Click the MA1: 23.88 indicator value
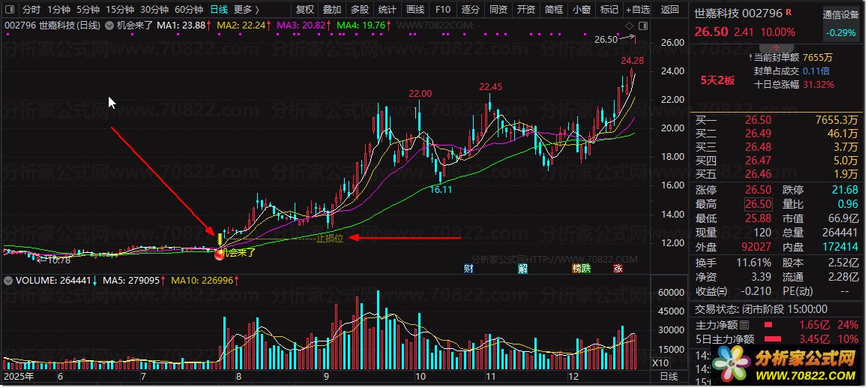The height and width of the screenshot is (388, 868). tap(181, 25)
